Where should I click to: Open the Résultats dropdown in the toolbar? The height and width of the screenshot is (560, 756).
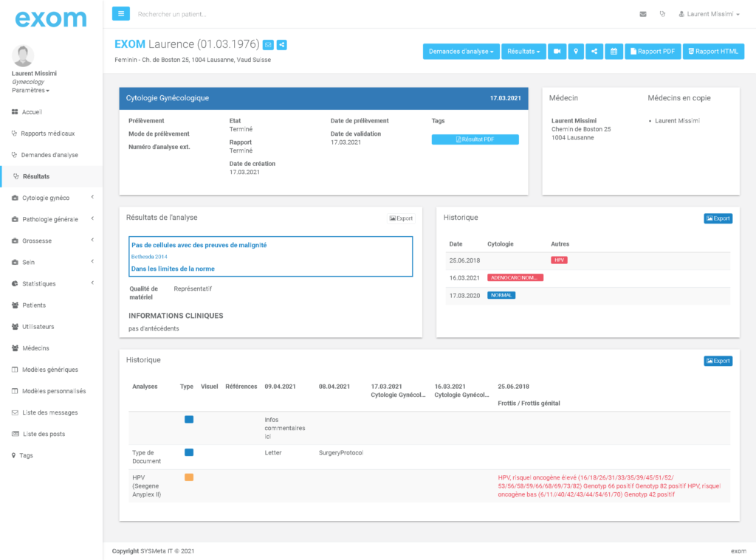point(523,52)
